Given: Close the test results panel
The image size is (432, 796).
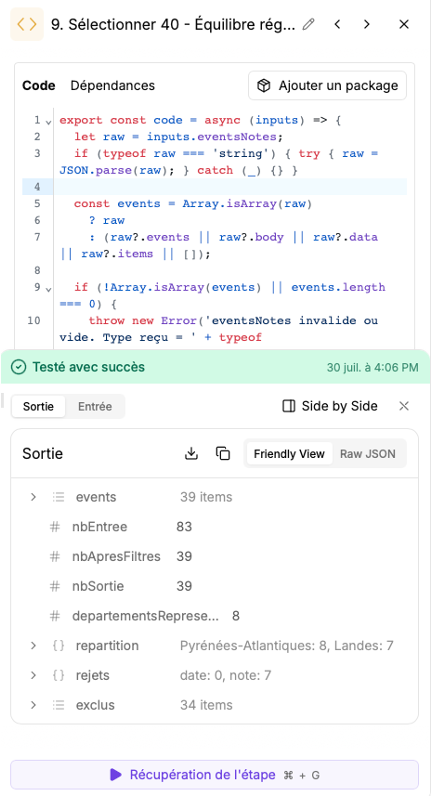Looking at the screenshot, I should coord(404,406).
